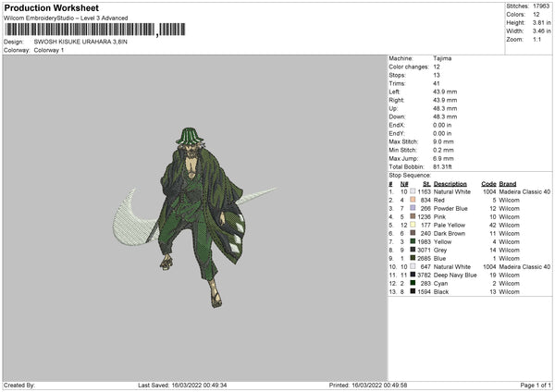
Task: Click the Color changes label
Action: click(x=409, y=67)
